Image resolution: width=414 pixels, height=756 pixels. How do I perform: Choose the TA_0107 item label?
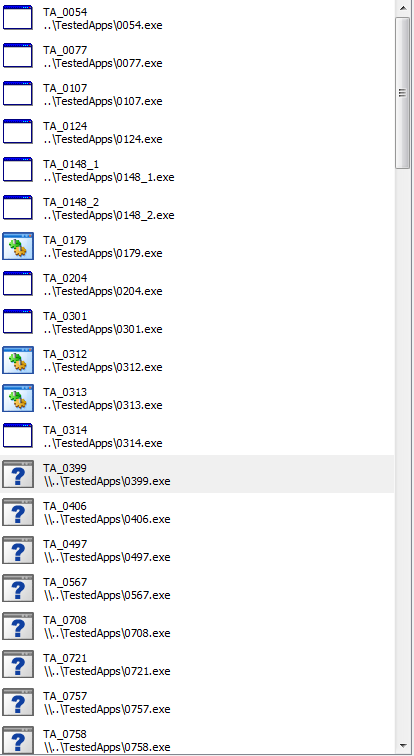point(65,88)
